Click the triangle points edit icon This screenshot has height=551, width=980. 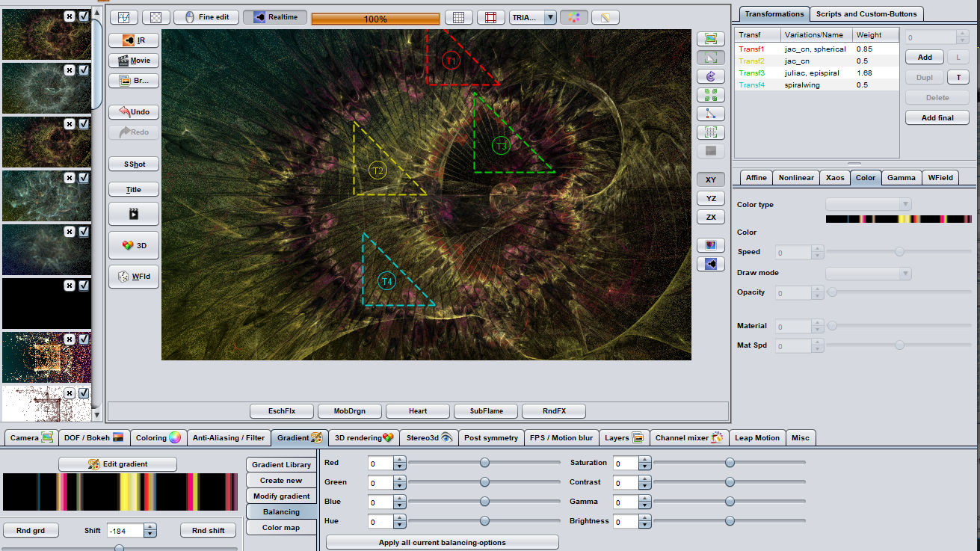(710, 114)
